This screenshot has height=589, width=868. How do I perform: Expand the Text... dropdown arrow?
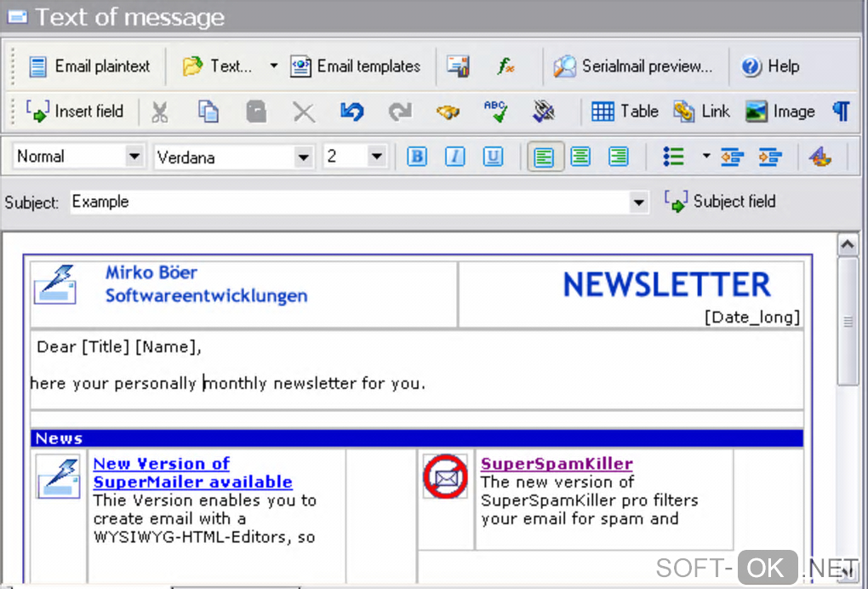click(x=273, y=66)
